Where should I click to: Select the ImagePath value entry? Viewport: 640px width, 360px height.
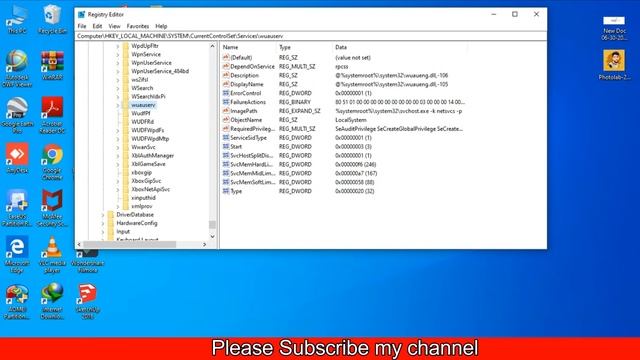pos(244,111)
